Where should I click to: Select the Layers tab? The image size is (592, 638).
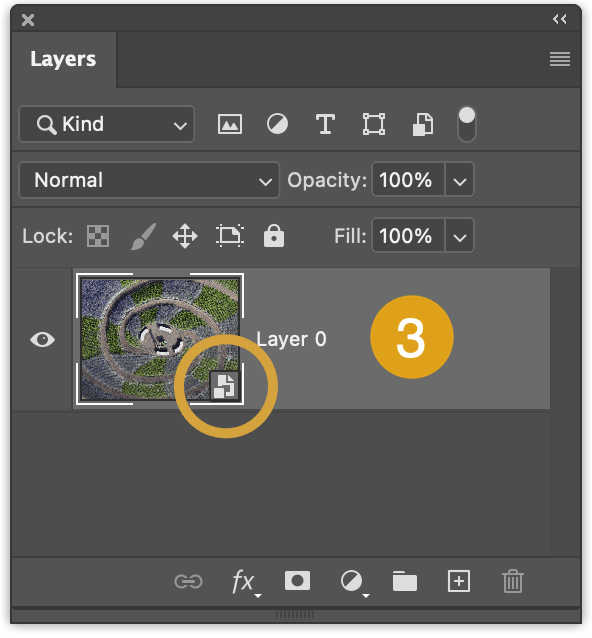click(x=63, y=59)
